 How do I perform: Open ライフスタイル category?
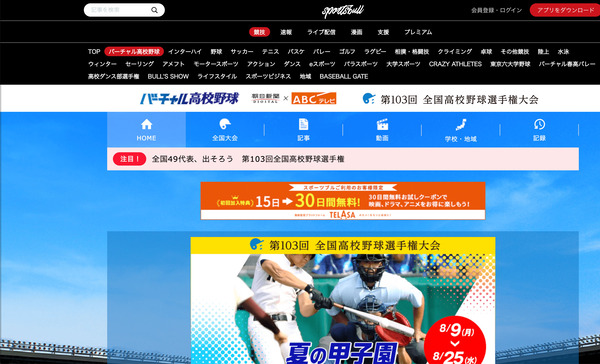point(217,76)
